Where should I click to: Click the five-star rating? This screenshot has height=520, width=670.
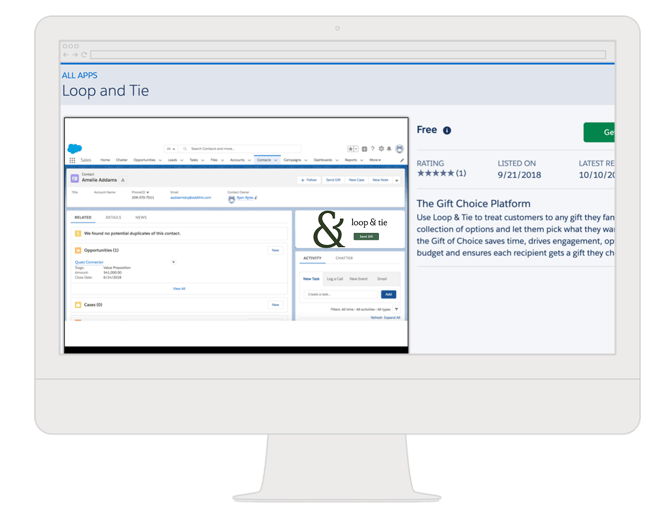coord(435,173)
